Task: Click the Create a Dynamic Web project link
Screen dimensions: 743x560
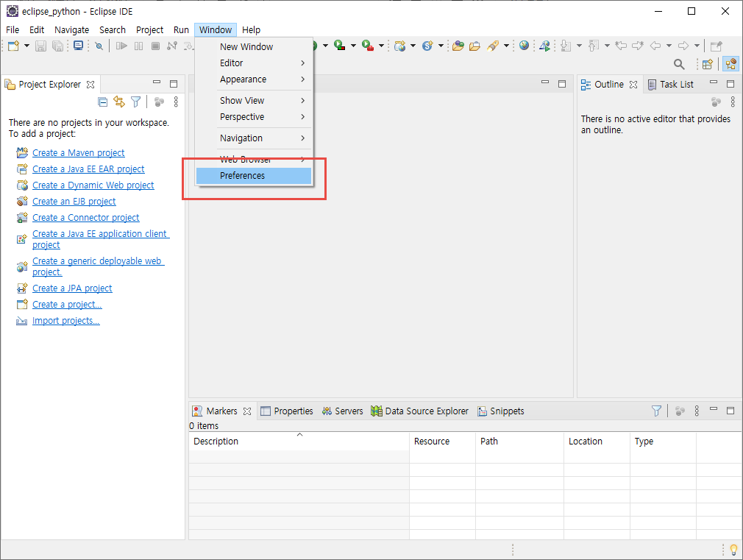Action: point(93,185)
